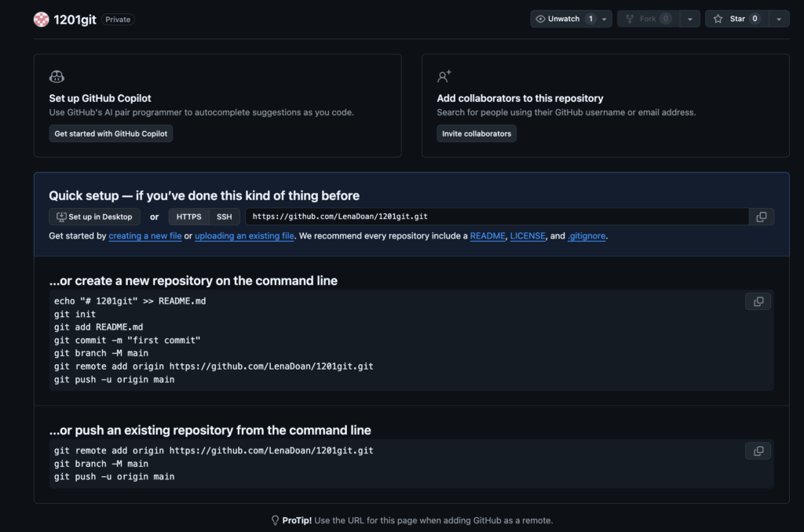Click the 'git init' command line

pyautogui.click(x=75, y=314)
